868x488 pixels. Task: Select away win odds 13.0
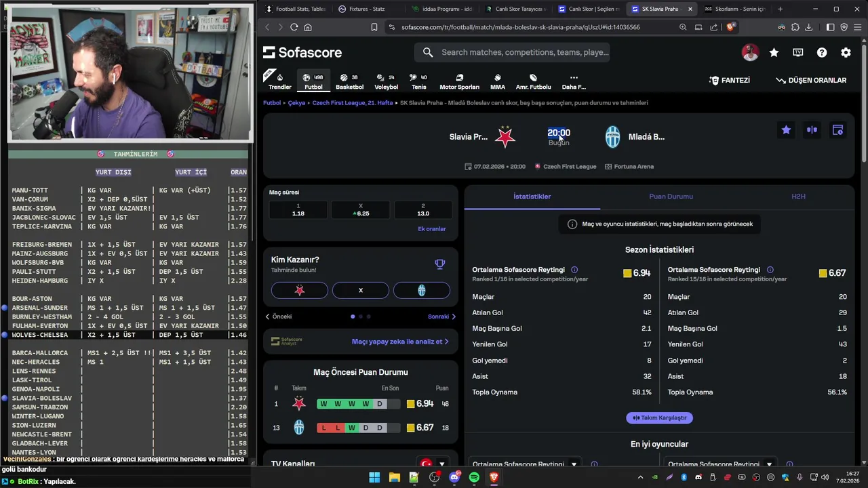pyautogui.click(x=423, y=209)
